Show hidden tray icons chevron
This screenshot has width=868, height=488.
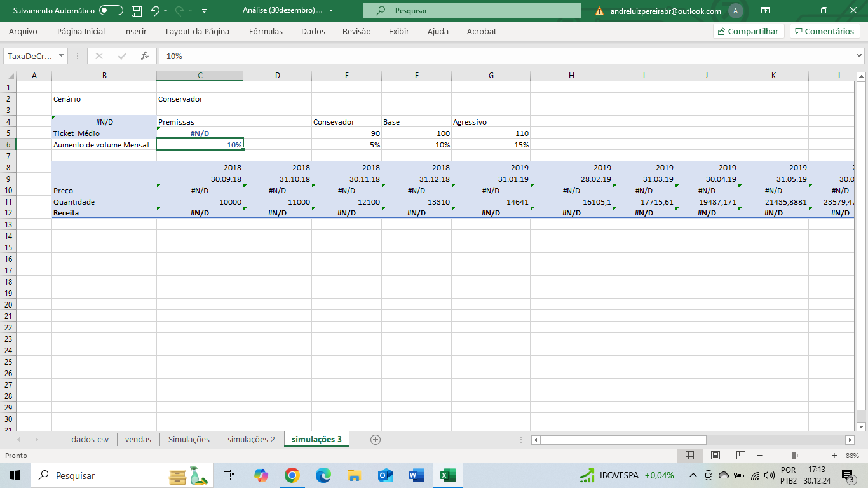click(x=693, y=475)
